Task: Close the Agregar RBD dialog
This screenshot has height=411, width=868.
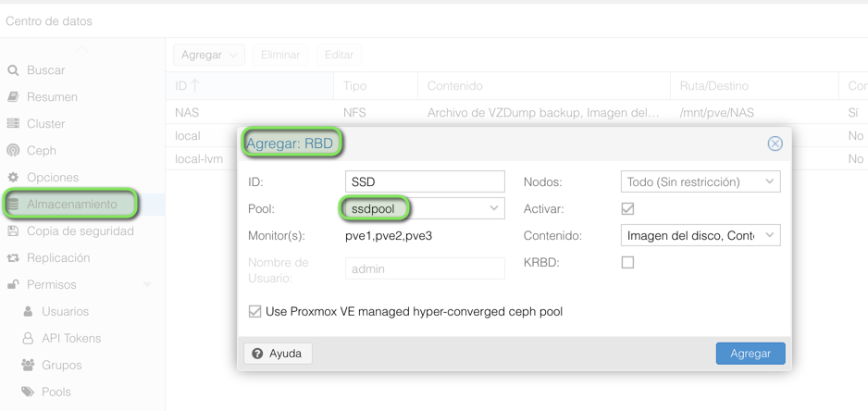Action: click(x=775, y=143)
